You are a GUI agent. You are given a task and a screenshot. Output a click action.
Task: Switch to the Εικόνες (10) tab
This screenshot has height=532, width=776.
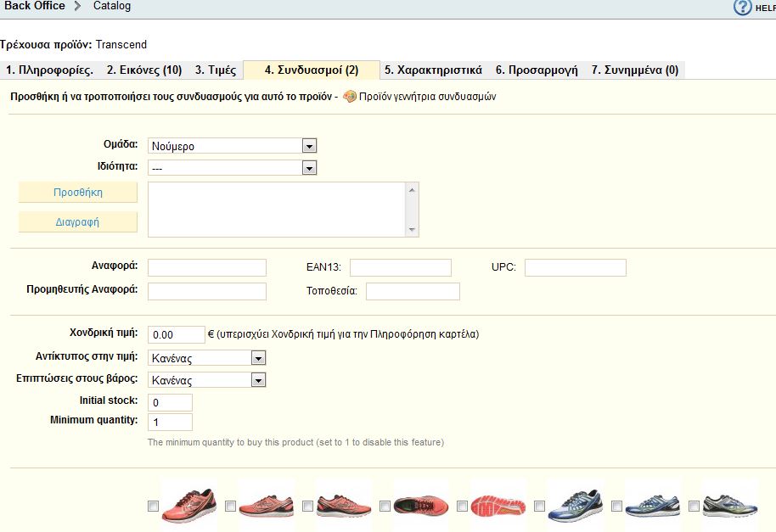pos(143,70)
